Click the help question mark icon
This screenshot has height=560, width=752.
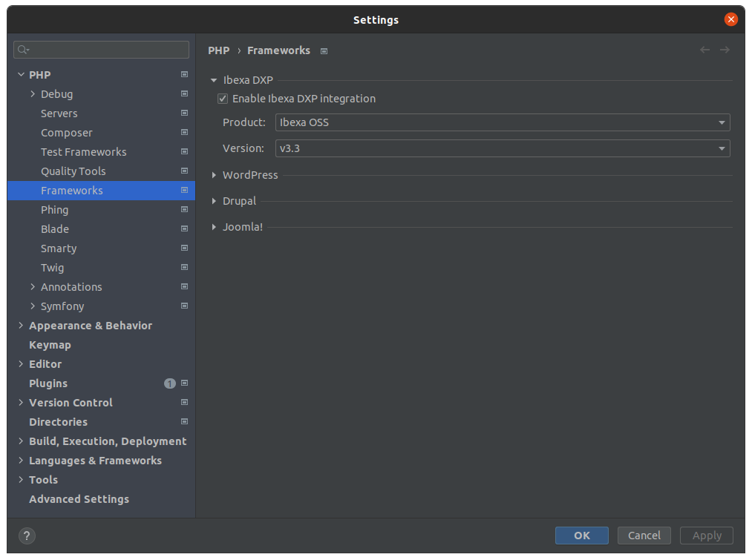tap(26, 536)
